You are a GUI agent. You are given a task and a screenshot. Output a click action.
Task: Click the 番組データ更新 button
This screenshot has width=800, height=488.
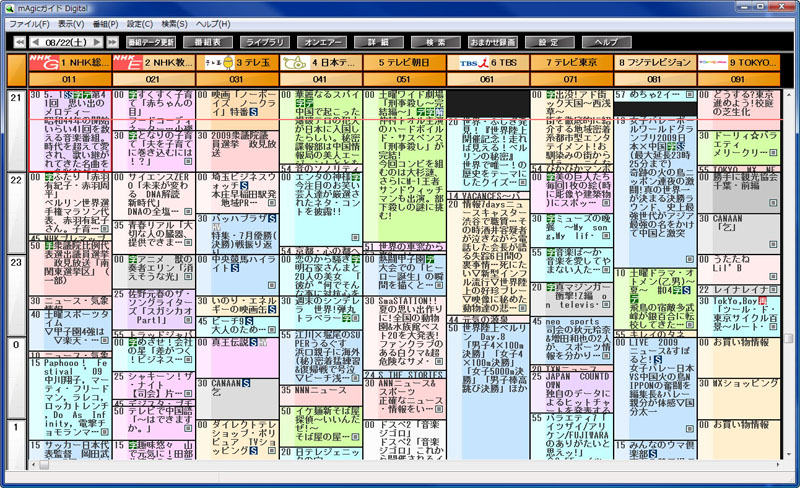pos(151,42)
